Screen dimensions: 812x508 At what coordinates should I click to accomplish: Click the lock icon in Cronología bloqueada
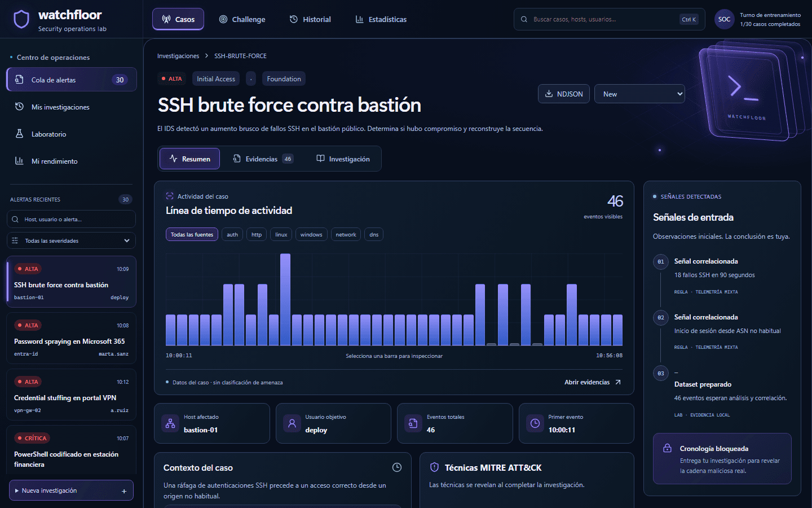(667, 448)
